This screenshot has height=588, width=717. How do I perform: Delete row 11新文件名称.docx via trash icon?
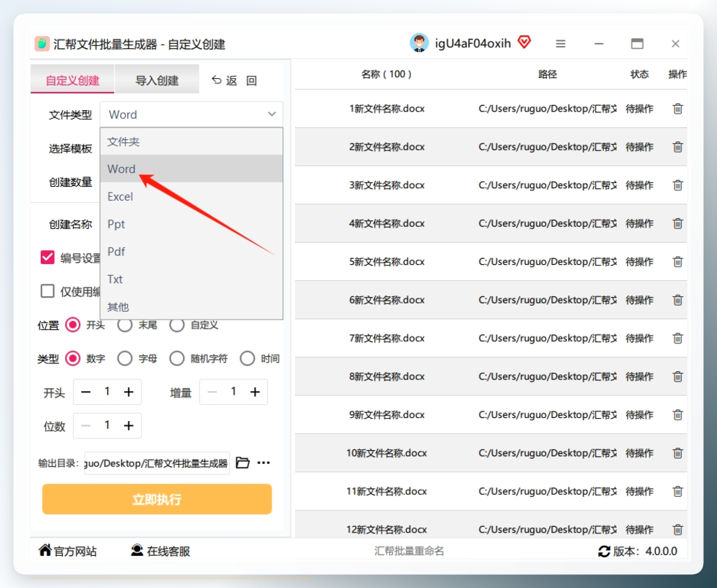pyautogui.click(x=678, y=491)
